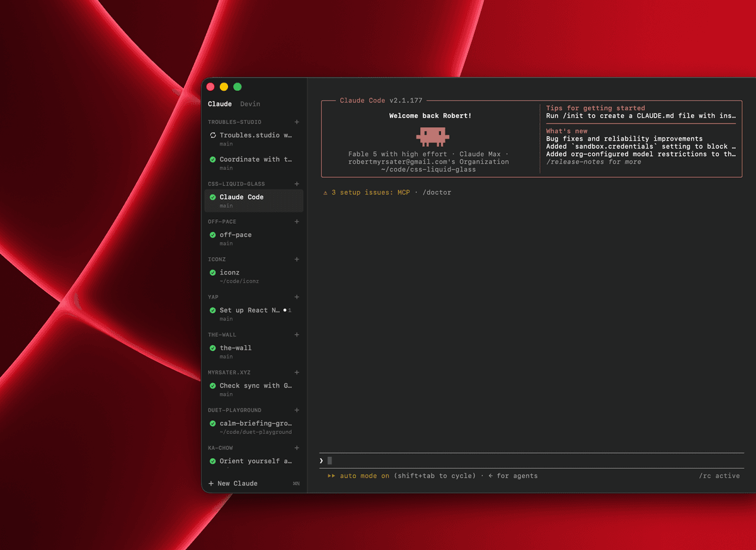Add session to THE-WALL group
Viewport: 756px width, 550px height.
[297, 335]
